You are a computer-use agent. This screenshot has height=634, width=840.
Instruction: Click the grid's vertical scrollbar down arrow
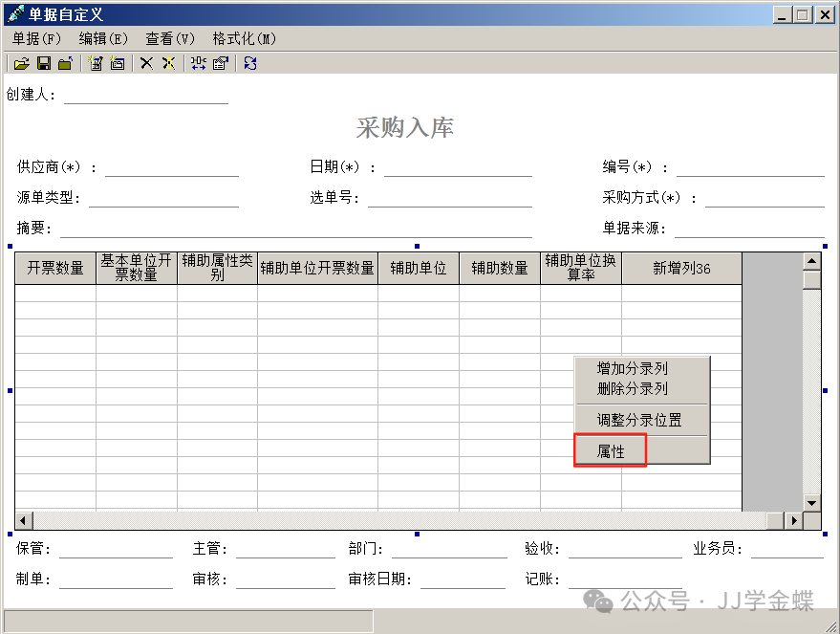click(811, 502)
